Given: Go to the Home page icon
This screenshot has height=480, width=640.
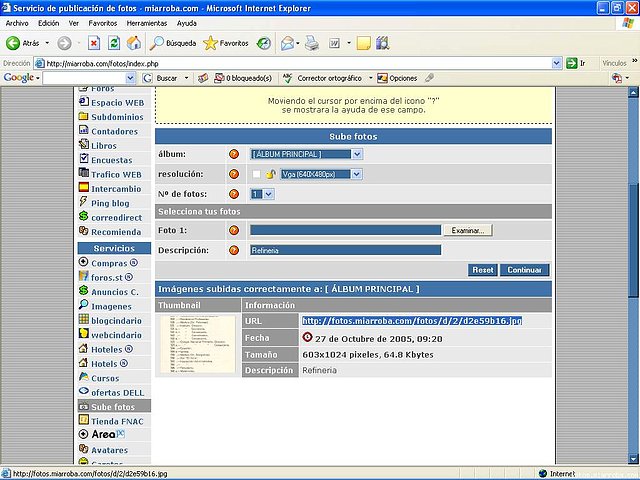Looking at the screenshot, I should click(133, 43).
